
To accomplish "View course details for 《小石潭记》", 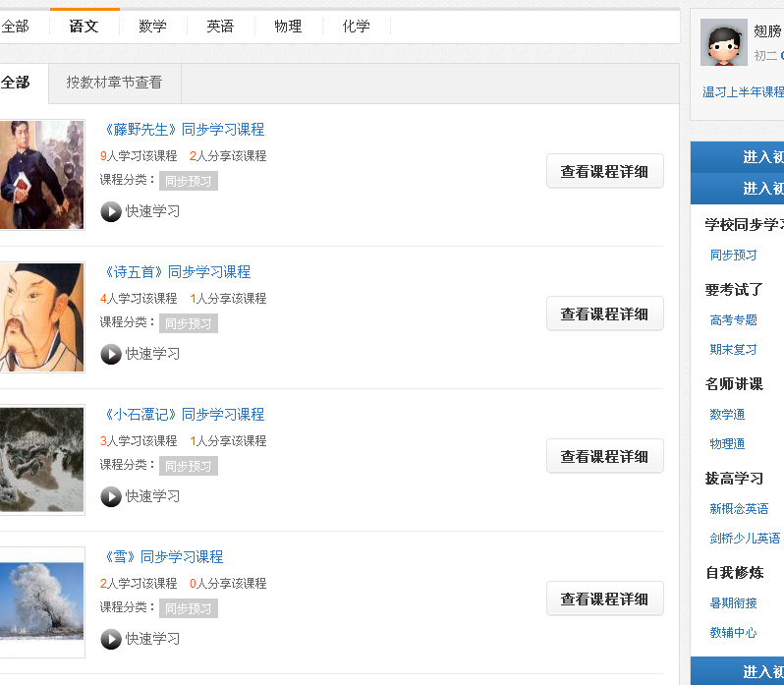I will point(604,456).
